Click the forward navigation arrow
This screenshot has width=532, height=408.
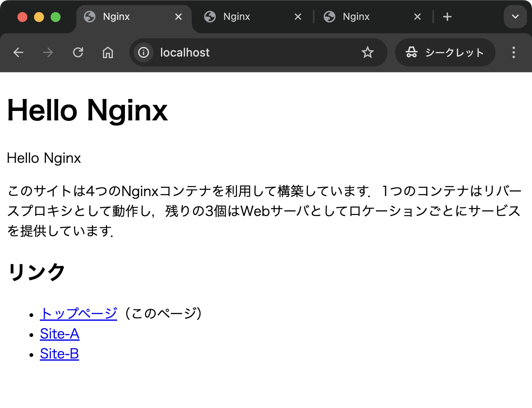[x=48, y=52]
